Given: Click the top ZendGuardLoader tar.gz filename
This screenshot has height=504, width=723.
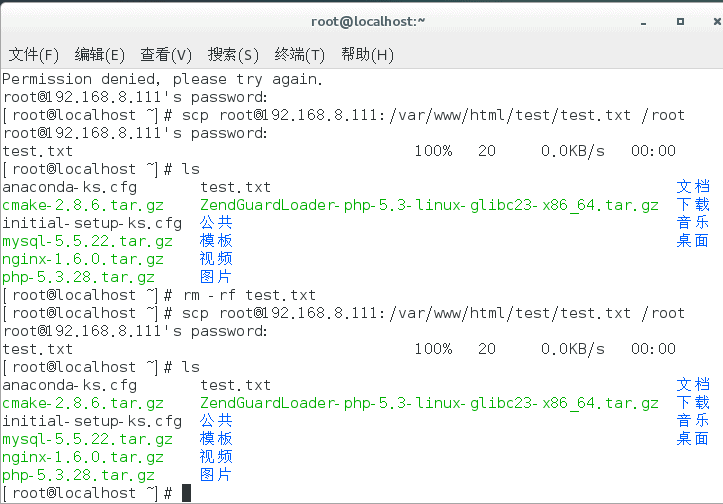Looking at the screenshot, I should pyautogui.click(x=429, y=205).
